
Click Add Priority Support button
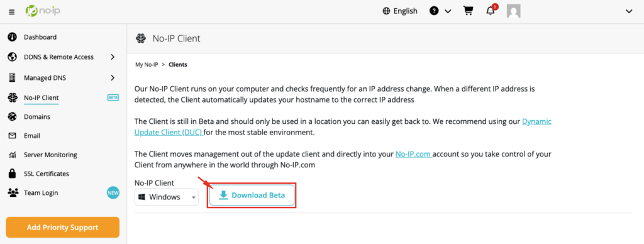(x=62, y=227)
